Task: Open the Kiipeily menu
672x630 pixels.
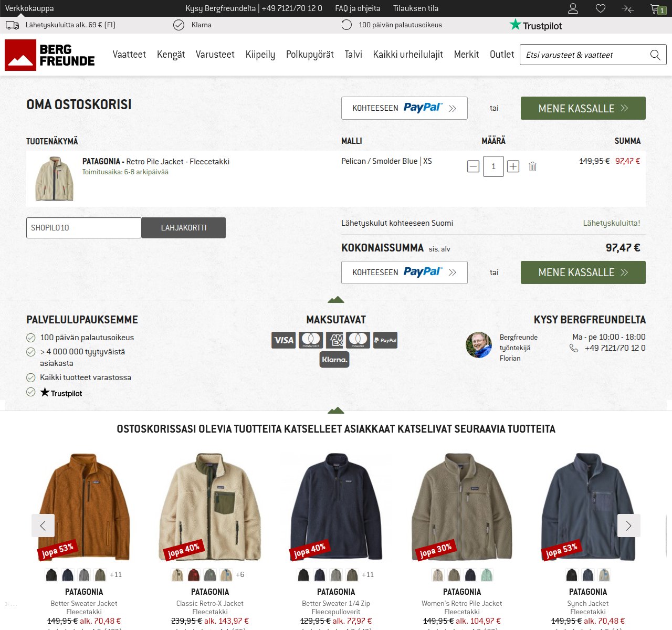Action: pyautogui.click(x=260, y=55)
